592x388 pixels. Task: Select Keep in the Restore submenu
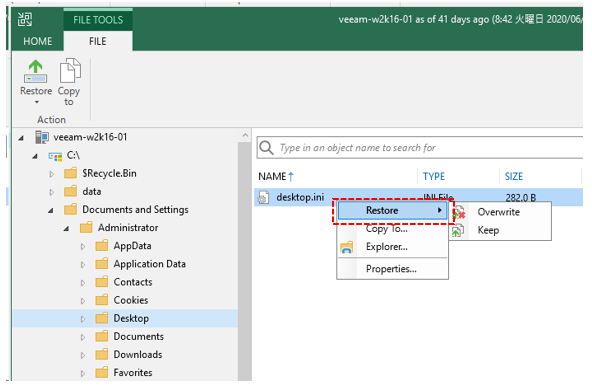coord(500,230)
